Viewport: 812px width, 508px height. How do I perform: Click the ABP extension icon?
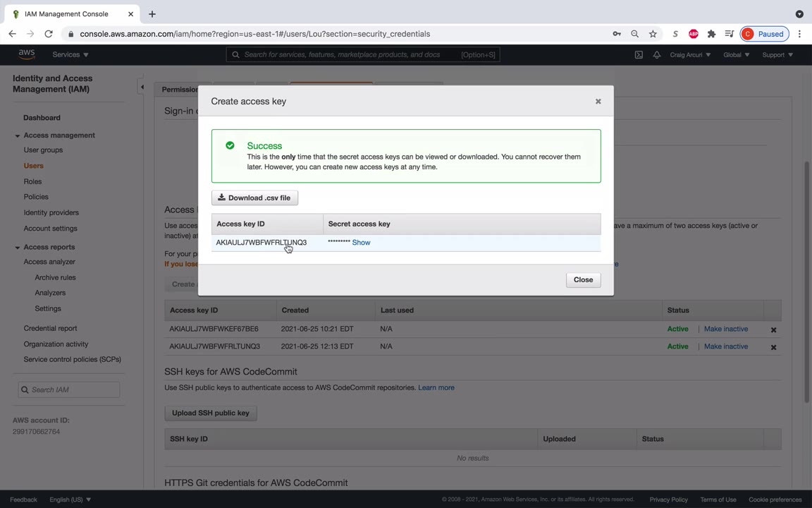point(694,34)
